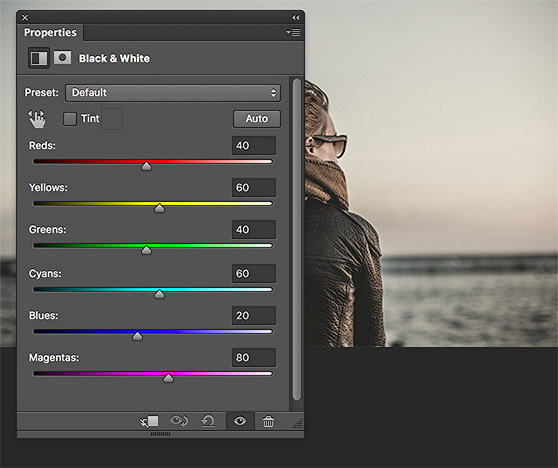Click the Preset label

tap(41, 93)
